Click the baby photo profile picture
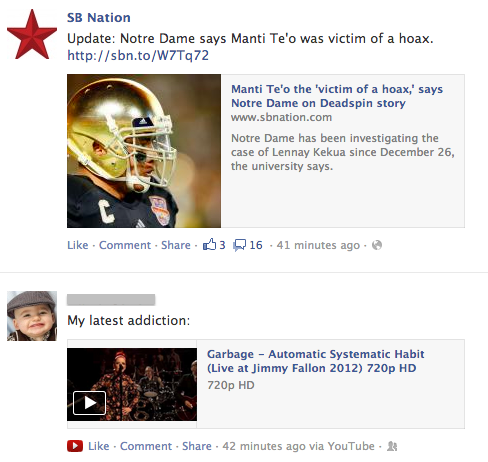Screen dimensions: 488x462 [x=32, y=316]
